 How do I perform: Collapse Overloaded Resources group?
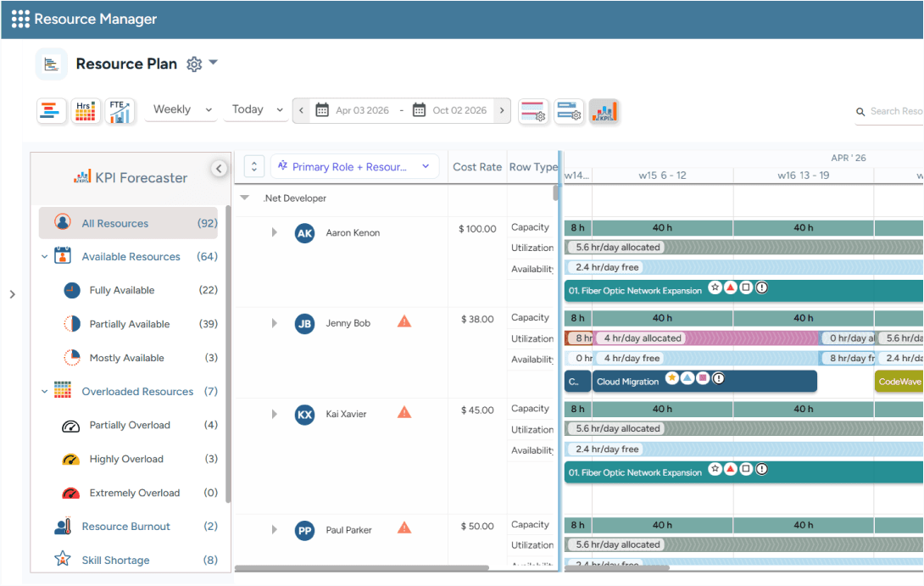coord(44,392)
